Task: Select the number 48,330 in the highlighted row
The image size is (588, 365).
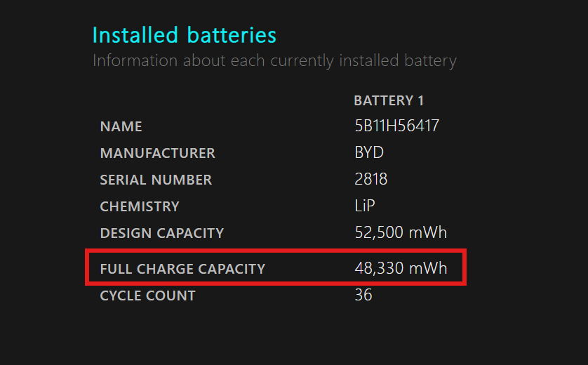Action: point(380,268)
